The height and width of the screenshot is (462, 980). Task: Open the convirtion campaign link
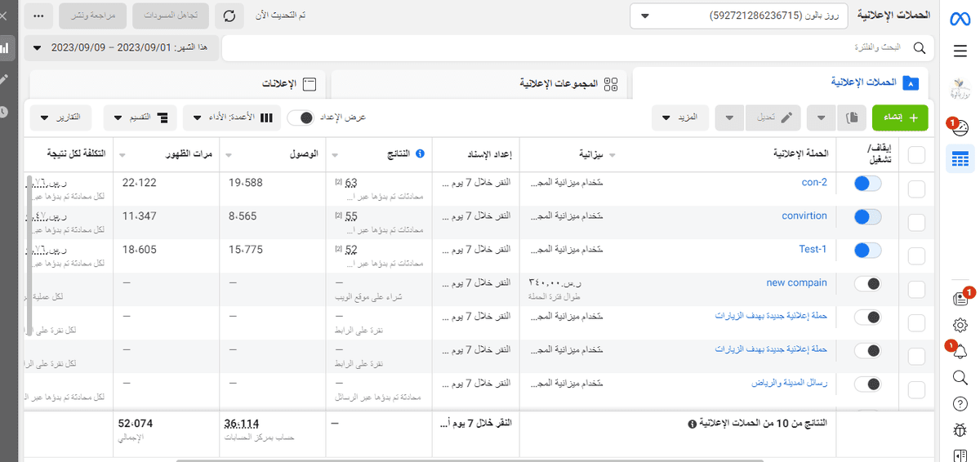pyautogui.click(x=804, y=216)
